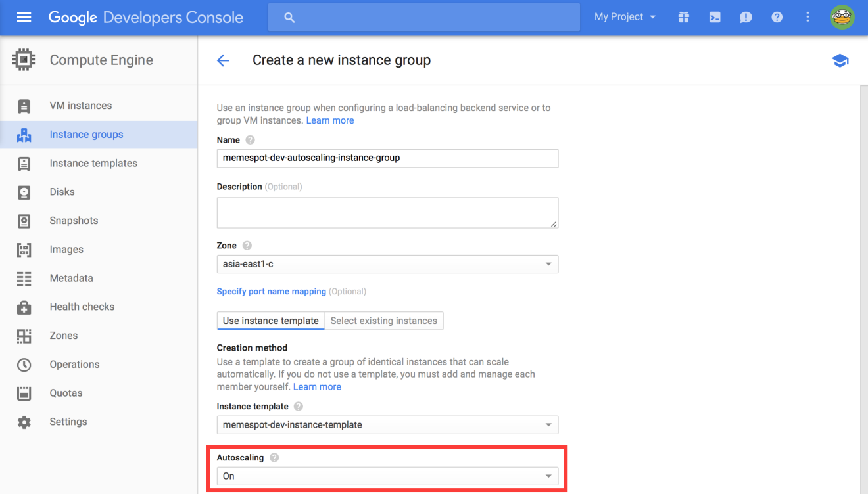Switch to the Select existing instances tab
The height and width of the screenshot is (494, 868).
pyautogui.click(x=384, y=321)
